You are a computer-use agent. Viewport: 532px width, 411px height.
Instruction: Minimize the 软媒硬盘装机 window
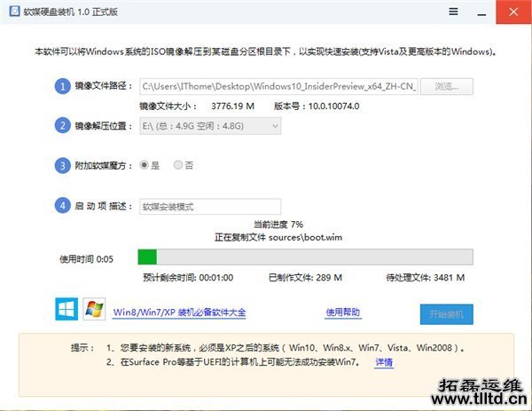(x=482, y=12)
